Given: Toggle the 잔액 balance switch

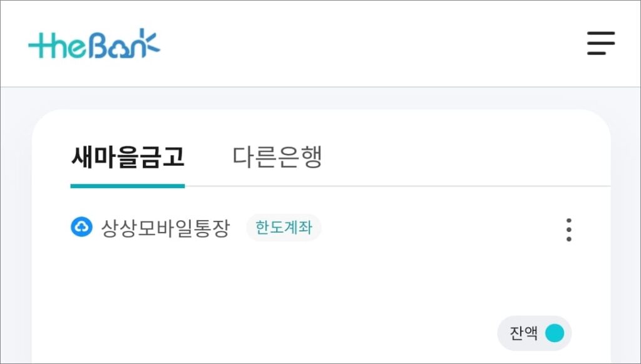Looking at the screenshot, I should (x=535, y=333).
